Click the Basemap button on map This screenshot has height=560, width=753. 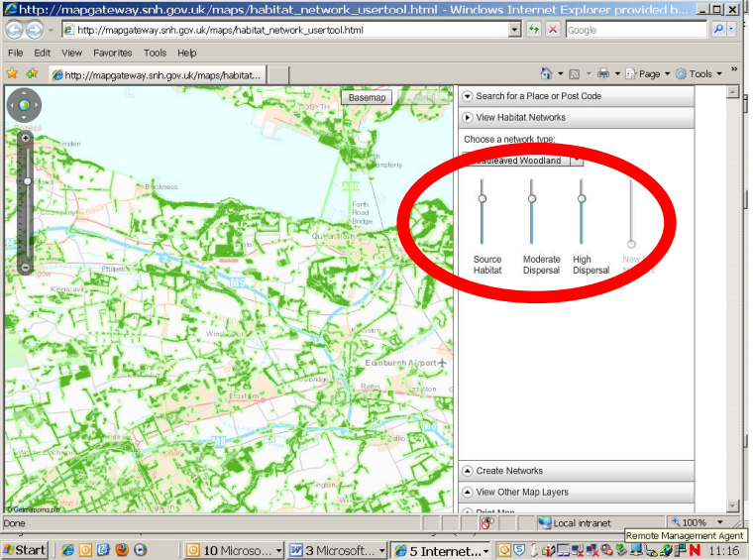click(x=367, y=97)
